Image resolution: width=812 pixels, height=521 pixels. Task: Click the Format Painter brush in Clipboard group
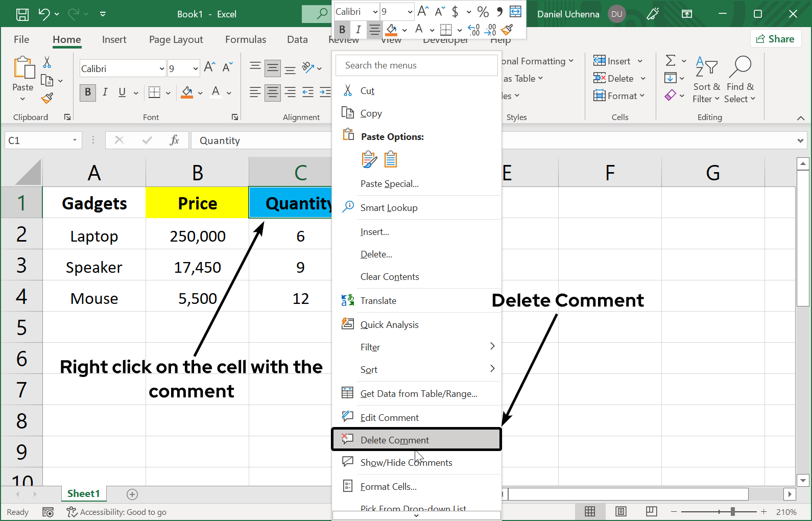(x=47, y=98)
